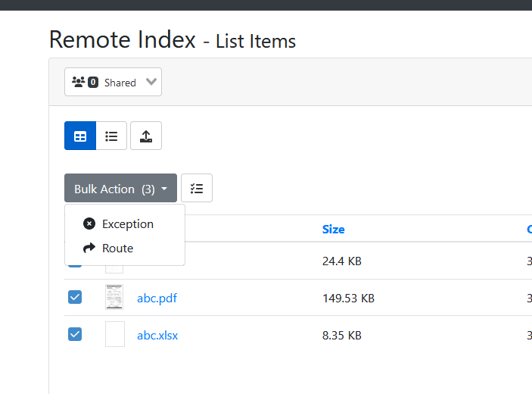Click the shared users group icon

pos(78,82)
